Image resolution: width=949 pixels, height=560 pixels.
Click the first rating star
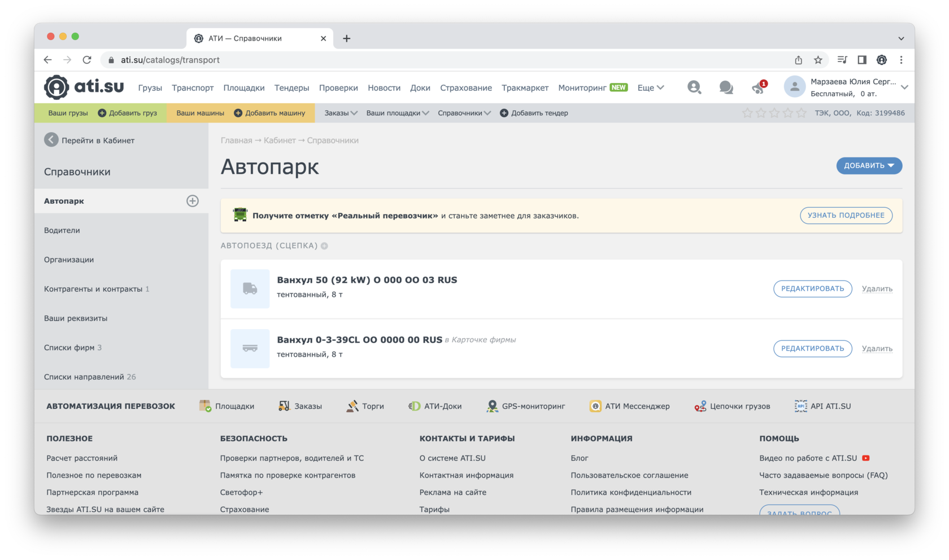pyautogui.click(x=747, y=113)
